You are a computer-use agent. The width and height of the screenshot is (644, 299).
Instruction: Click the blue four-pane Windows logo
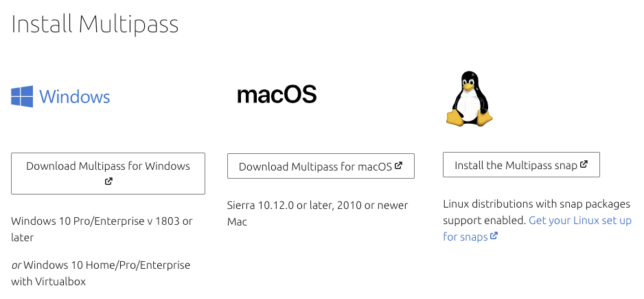coord(22,97)
